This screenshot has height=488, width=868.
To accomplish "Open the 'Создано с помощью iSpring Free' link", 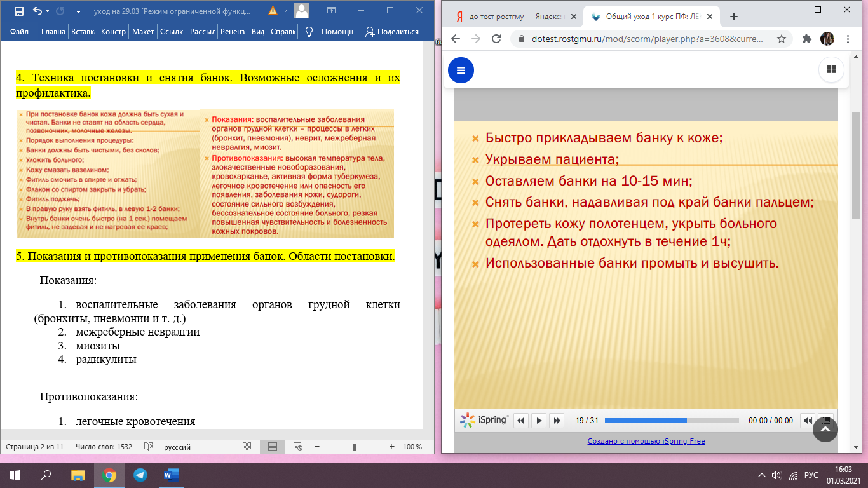I will 646,441.
